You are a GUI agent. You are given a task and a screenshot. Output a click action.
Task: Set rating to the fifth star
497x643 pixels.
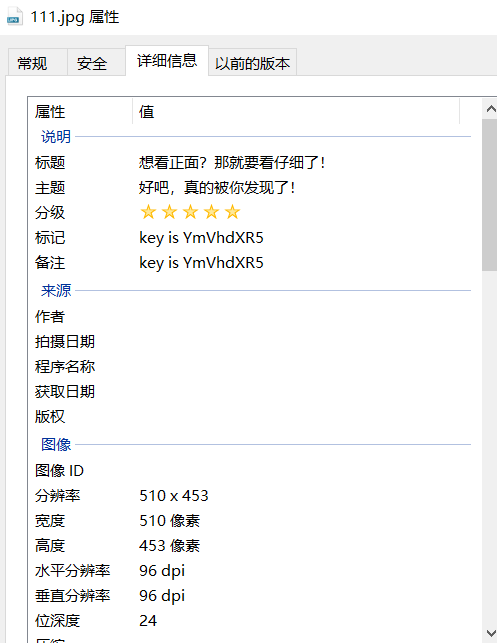233,212
